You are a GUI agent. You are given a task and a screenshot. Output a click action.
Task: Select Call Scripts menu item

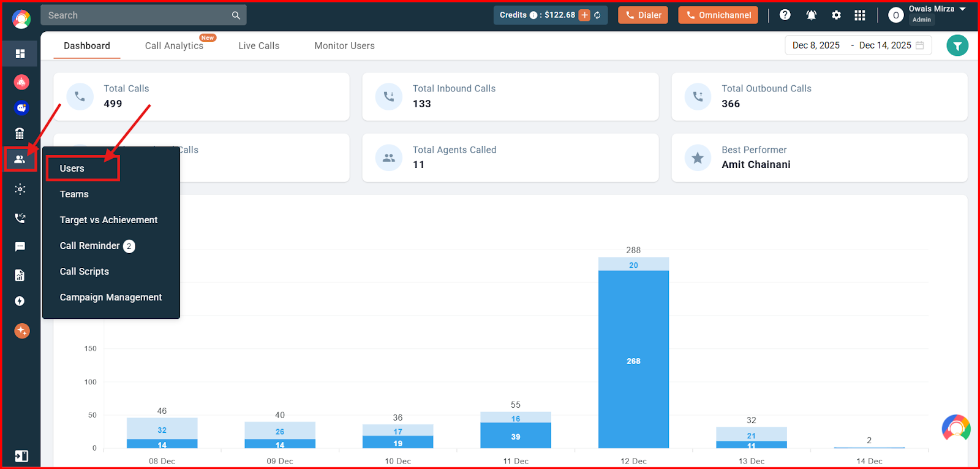click(84, 272)
